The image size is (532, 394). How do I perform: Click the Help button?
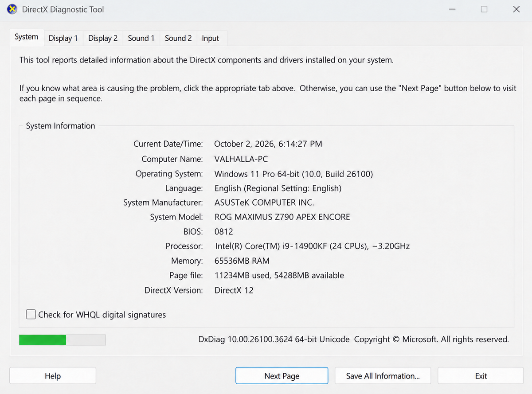(x=53, y=376)
